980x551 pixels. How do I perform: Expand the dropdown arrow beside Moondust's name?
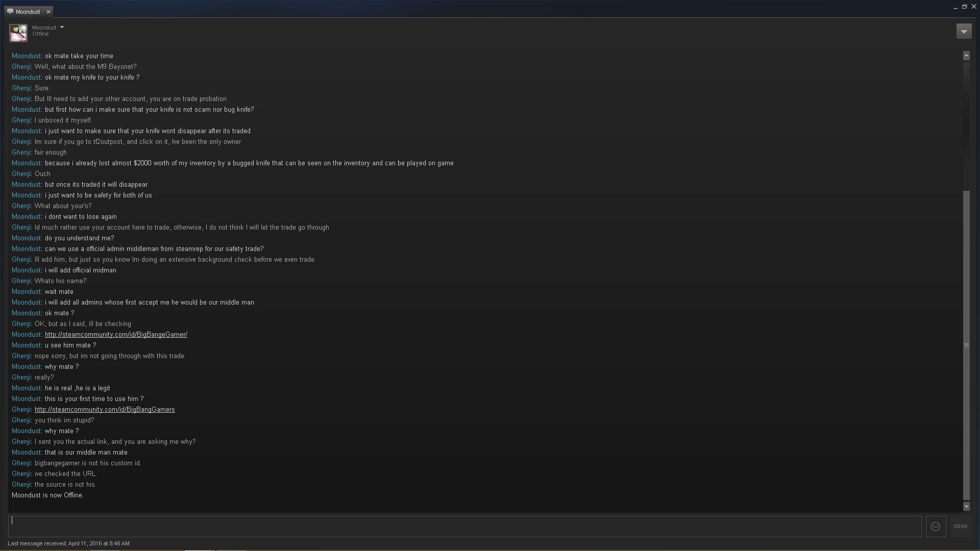(62, 27)
